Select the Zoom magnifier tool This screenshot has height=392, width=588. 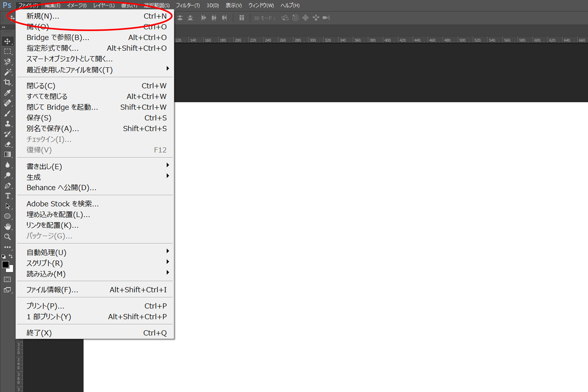click(7, 237)
